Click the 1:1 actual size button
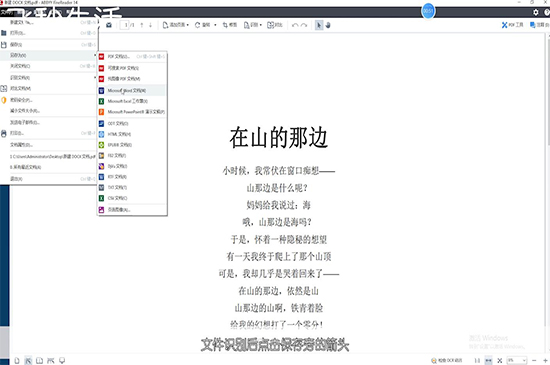Image resolution: width=550 pixels, height=365 pixels. coord(477,360)
